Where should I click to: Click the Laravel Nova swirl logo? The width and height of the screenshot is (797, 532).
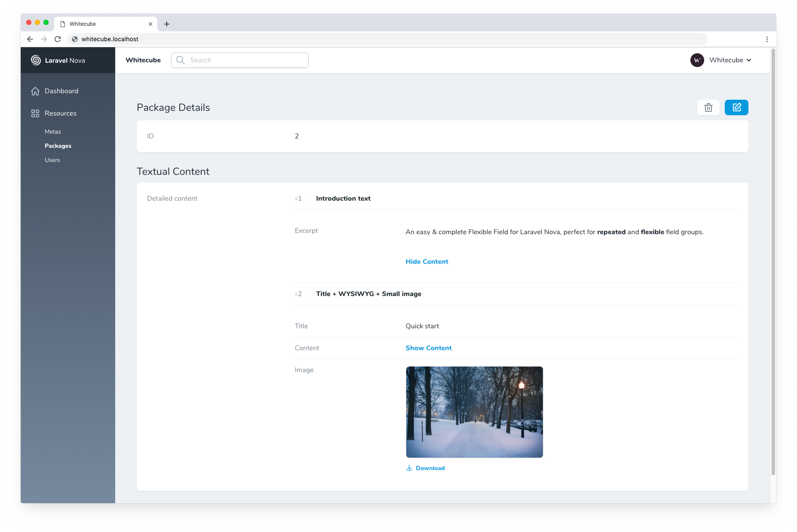[35, 60]
